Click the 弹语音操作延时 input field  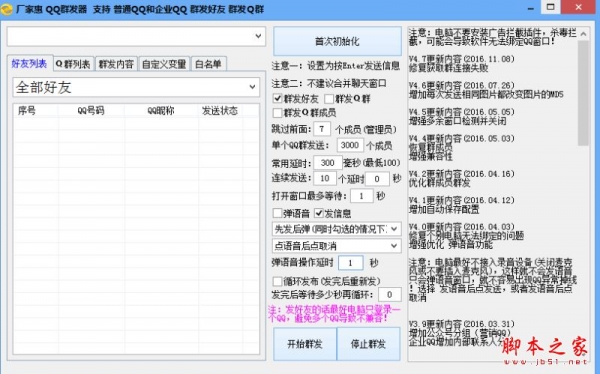[x=351, y=263]
